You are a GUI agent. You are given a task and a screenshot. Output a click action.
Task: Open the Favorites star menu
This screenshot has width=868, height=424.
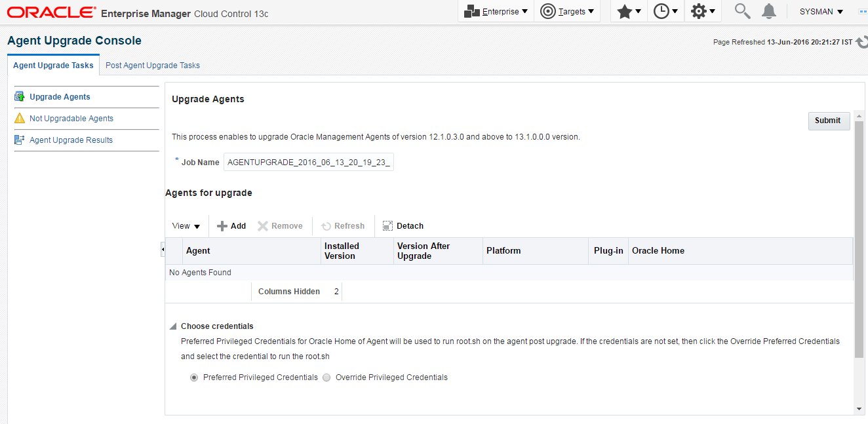[629, 12]
